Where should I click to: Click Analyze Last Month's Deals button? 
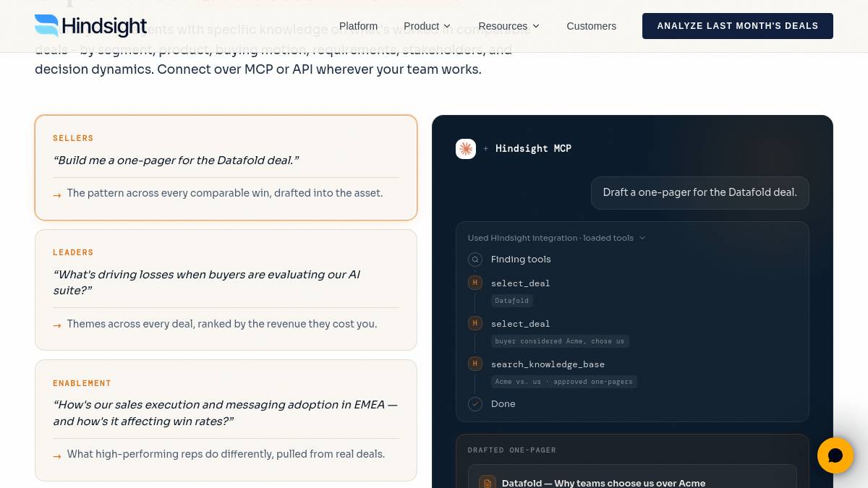coord(738,26)
